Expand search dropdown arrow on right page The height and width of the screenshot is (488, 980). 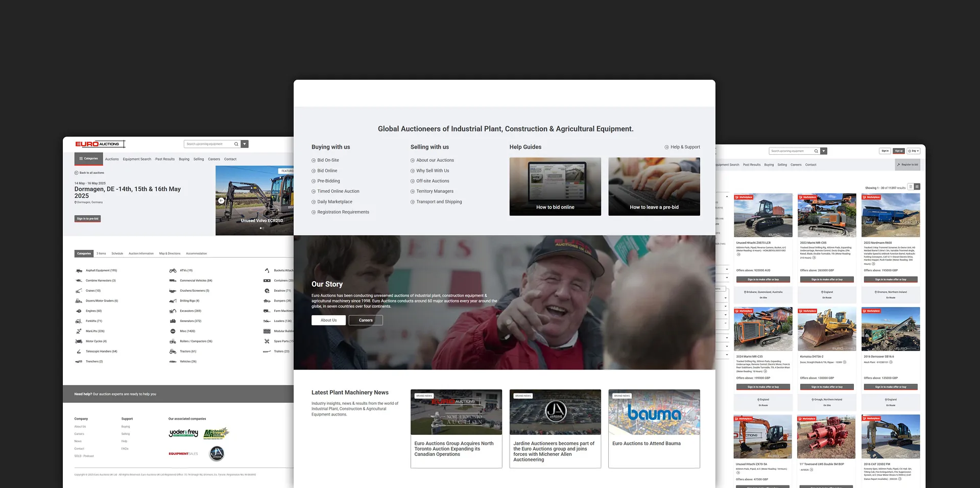tap(824, 151)
